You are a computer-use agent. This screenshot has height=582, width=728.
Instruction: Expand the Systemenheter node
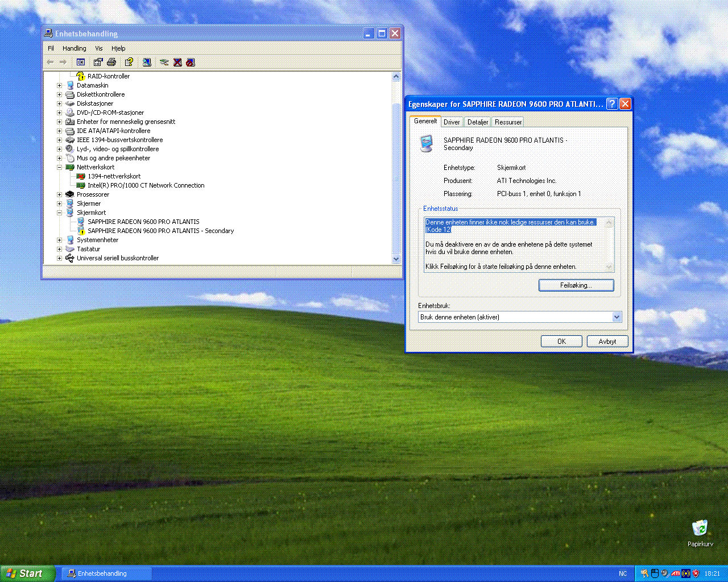(59, 240)
